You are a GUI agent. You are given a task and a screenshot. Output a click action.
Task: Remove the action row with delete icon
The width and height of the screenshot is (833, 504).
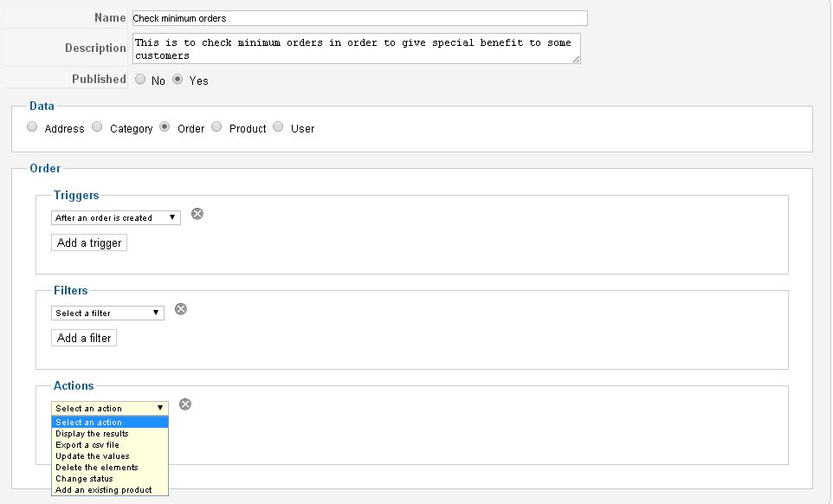[185, 404]
